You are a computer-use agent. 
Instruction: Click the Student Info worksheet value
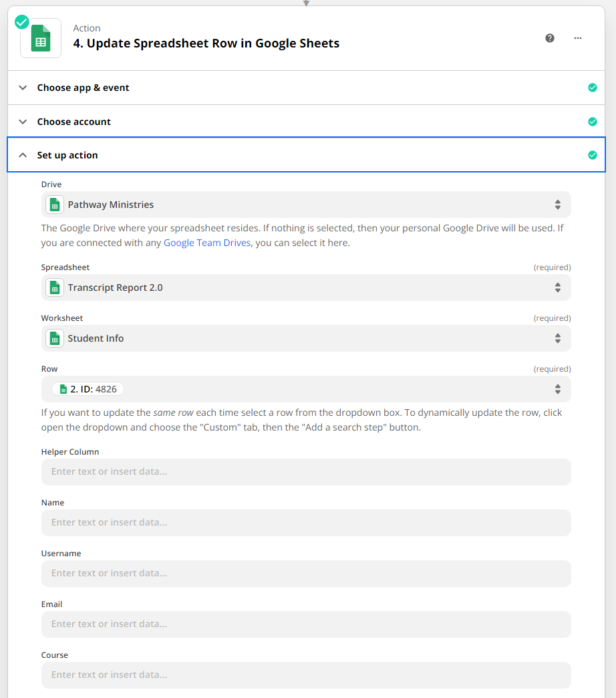[96, 338]
